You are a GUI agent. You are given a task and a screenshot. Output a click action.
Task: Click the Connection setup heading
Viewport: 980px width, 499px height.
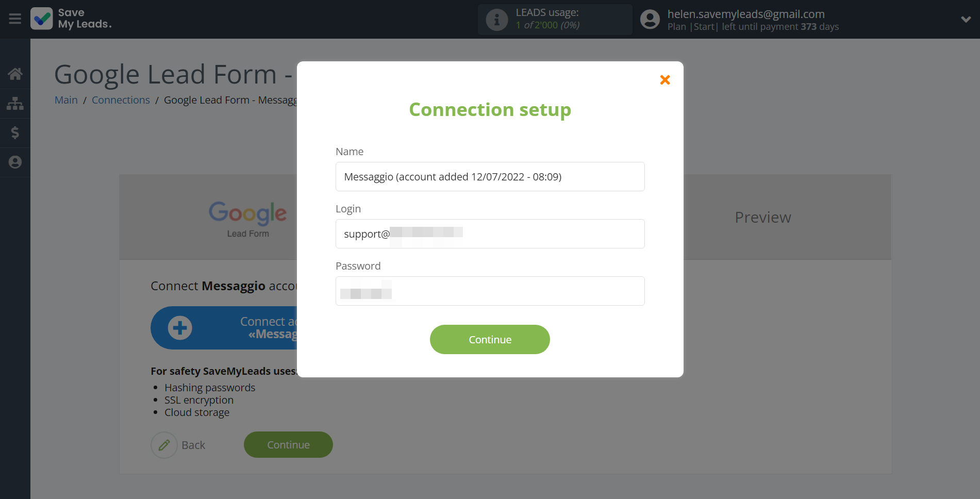(x=490, y=110)
